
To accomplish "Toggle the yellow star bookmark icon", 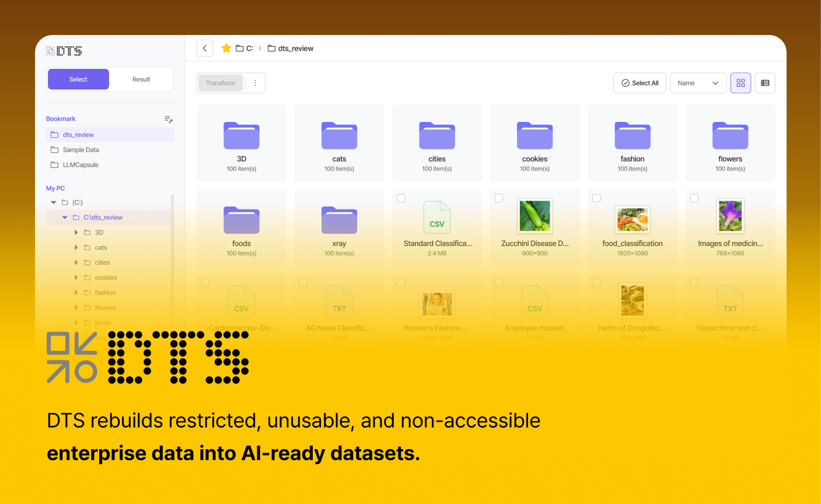I will coord(226,48).
